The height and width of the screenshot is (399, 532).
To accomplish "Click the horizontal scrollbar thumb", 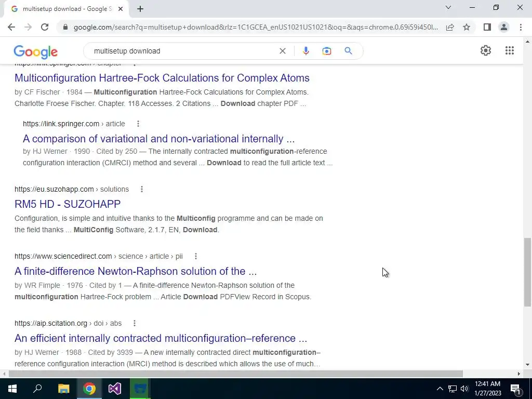I will click(x=235, y=374).
